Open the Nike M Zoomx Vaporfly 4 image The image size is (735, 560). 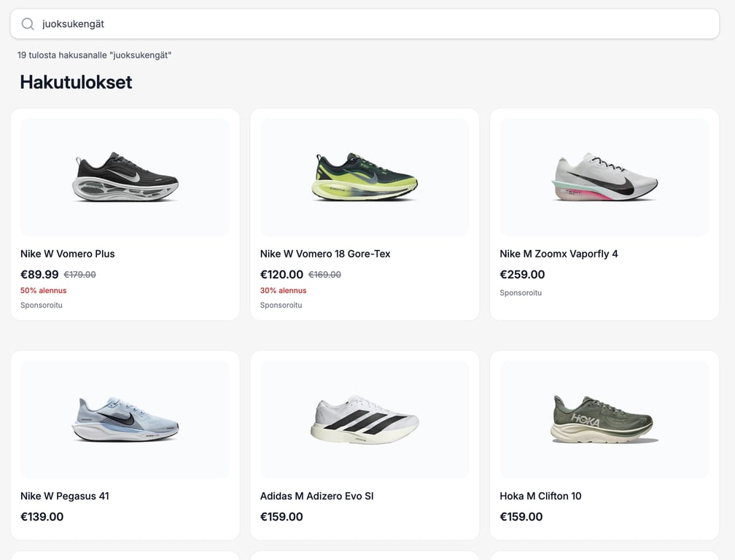pyautogui.click(x=604, y=177)
